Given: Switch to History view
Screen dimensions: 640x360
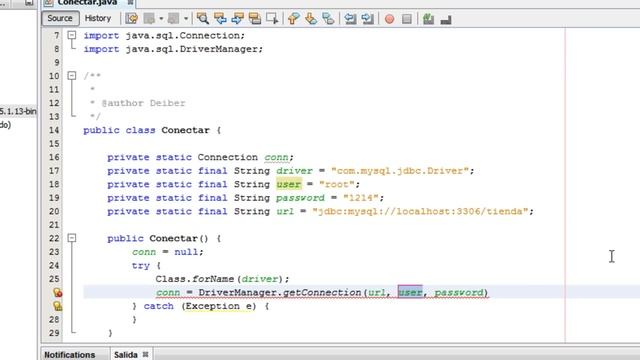Looking at the screenshot, I should tap(98, 18).
